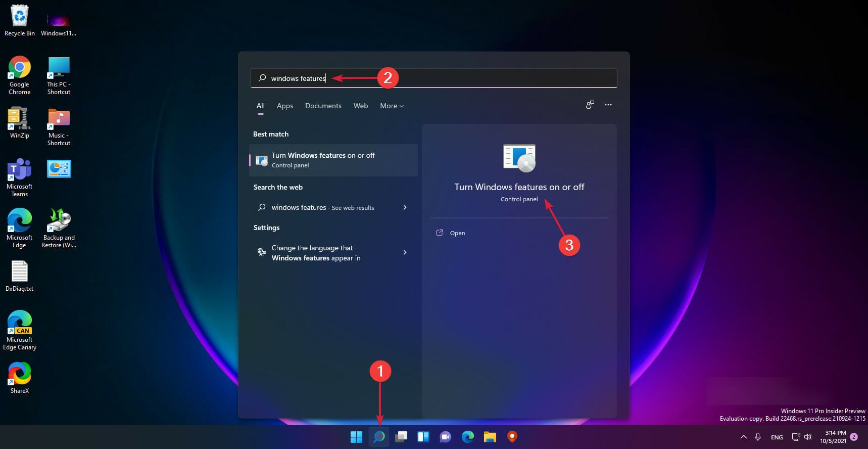Image resolution: width=868 pixels, height=449 pixels.
Task: Open the red pin app on taskbar
Action: coord(512,436)
